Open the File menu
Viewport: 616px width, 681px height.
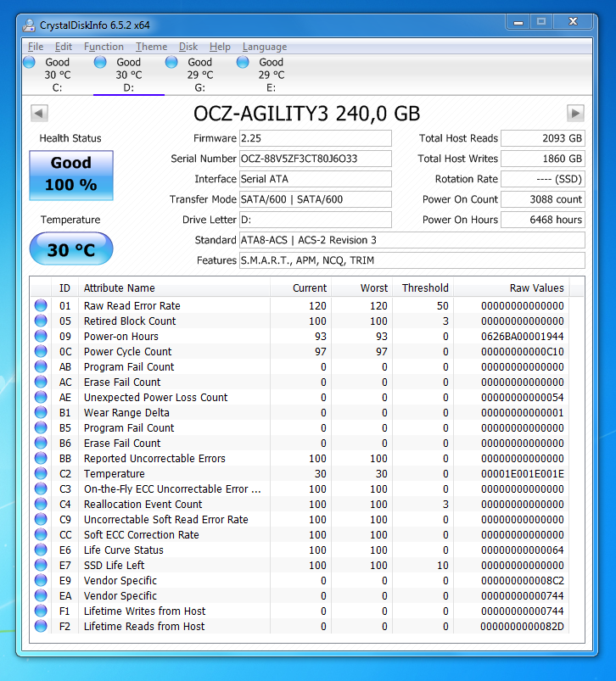point(36,47)
